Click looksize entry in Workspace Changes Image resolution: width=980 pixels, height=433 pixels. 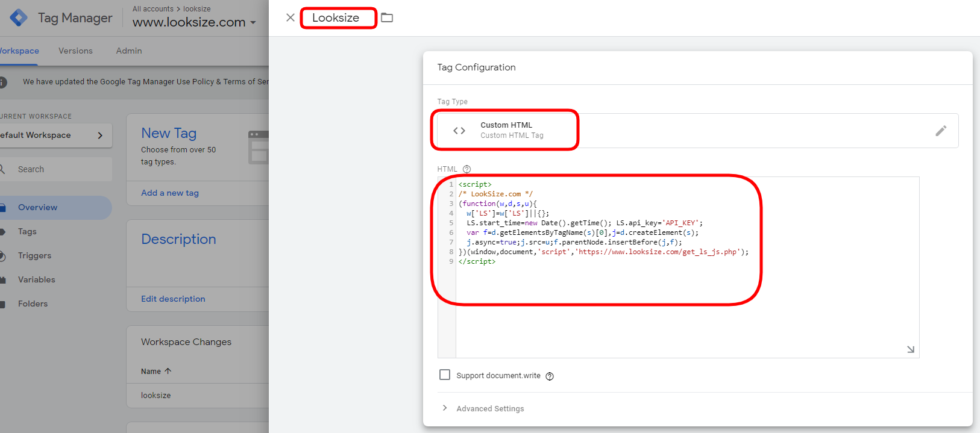156,396
